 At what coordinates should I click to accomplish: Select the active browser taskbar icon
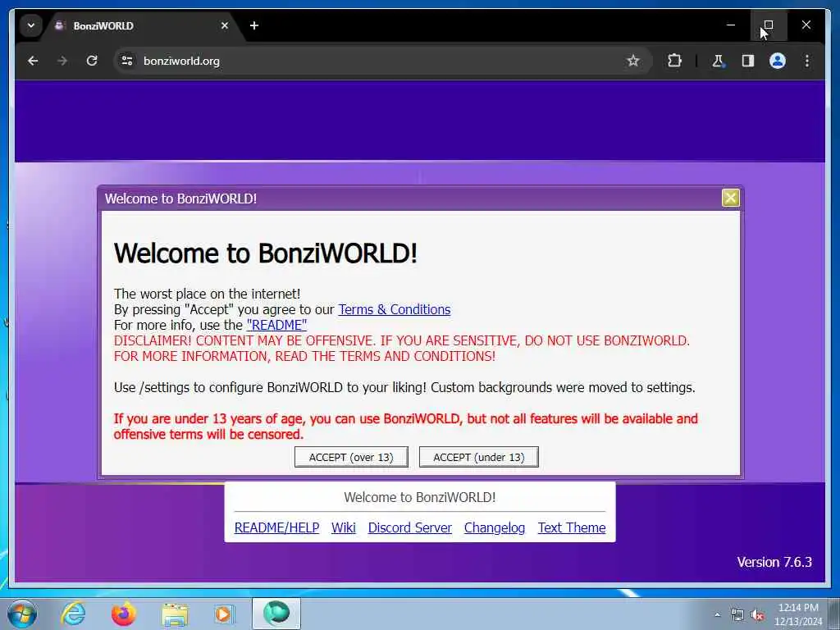pos(276,614)
